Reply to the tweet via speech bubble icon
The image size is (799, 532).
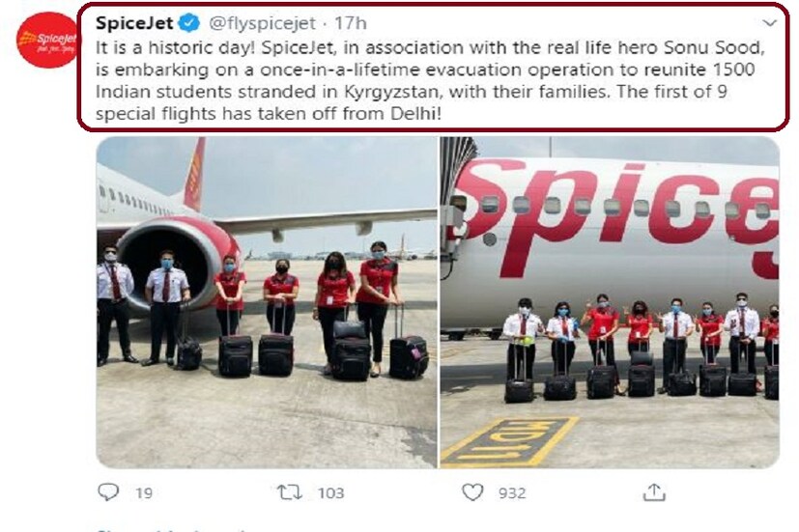tap(108, 492)
